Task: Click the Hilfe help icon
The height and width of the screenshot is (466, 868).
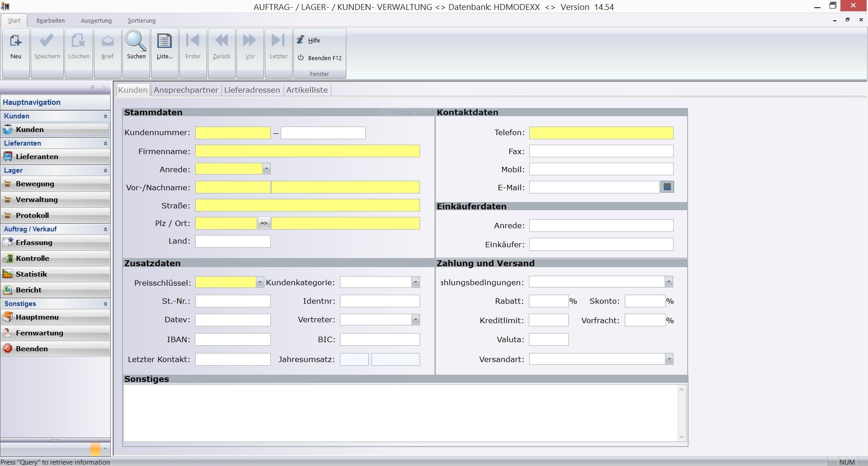Action: point(301,40)
